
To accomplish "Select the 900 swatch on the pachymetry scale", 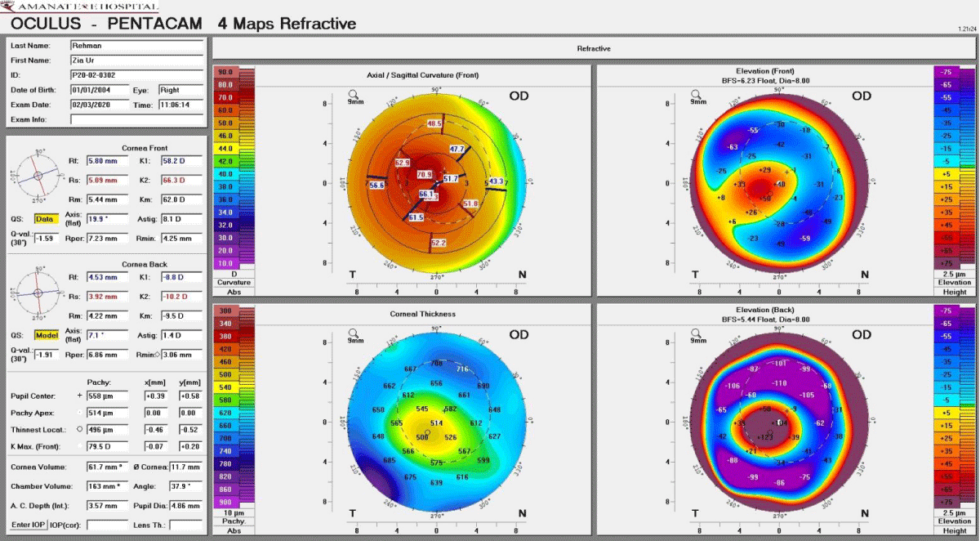I will (225, 502).
